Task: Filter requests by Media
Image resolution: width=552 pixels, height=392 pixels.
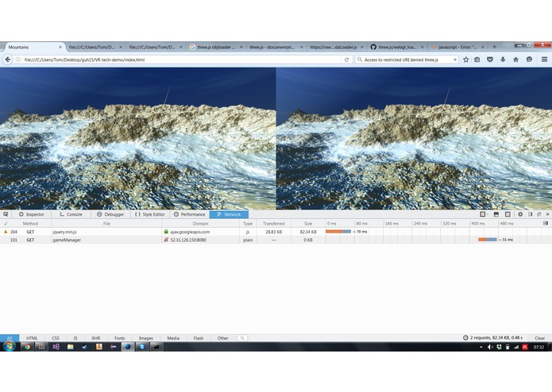Action: 173,338
